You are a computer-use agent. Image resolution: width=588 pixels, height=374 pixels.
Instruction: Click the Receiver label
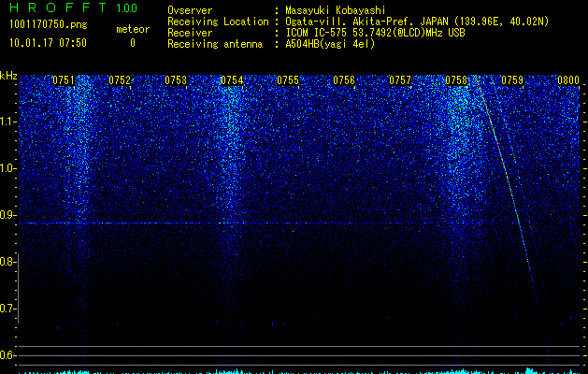(190, 33)
